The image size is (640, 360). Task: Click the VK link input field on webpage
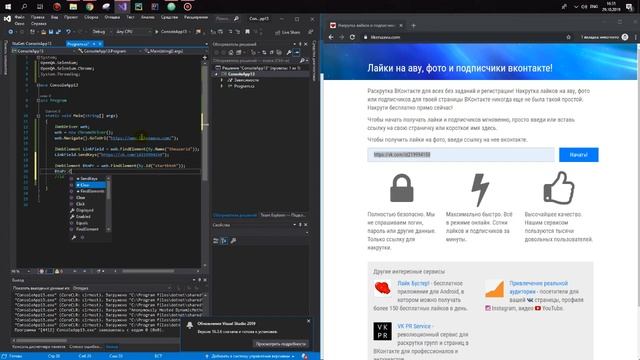(461, 155)
